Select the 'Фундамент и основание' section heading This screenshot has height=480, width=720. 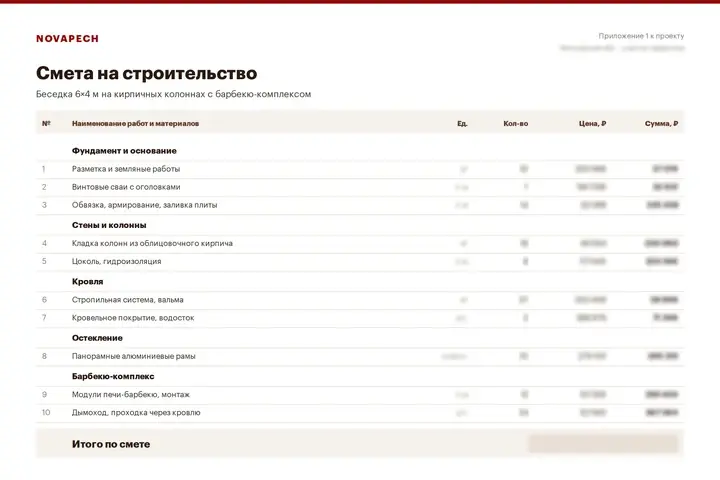tap(124, 151)
